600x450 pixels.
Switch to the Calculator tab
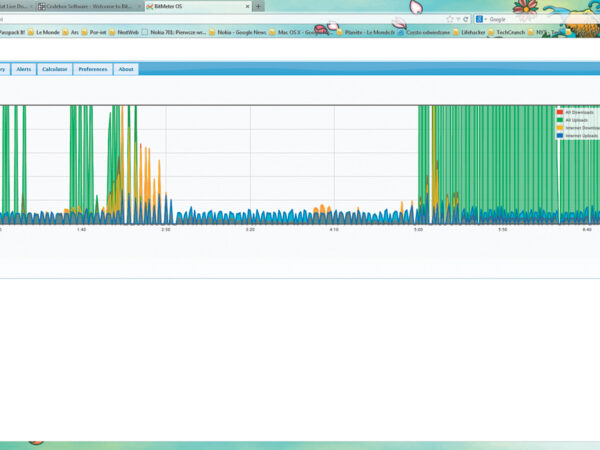[x=55, y=69]
